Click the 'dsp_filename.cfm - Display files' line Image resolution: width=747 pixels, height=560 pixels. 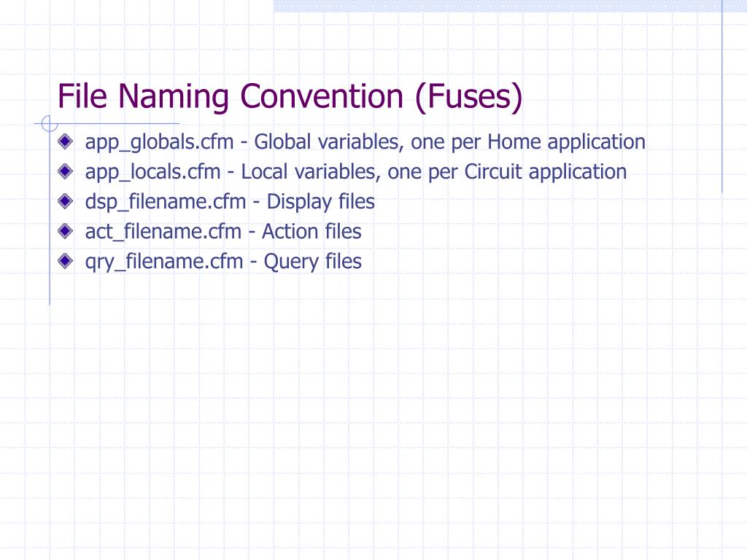tap(230, 203)
